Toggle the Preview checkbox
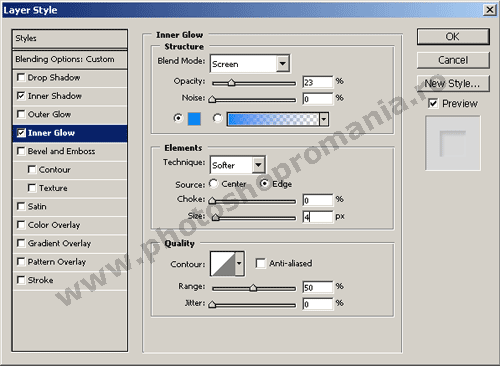 tap(433, 103)
